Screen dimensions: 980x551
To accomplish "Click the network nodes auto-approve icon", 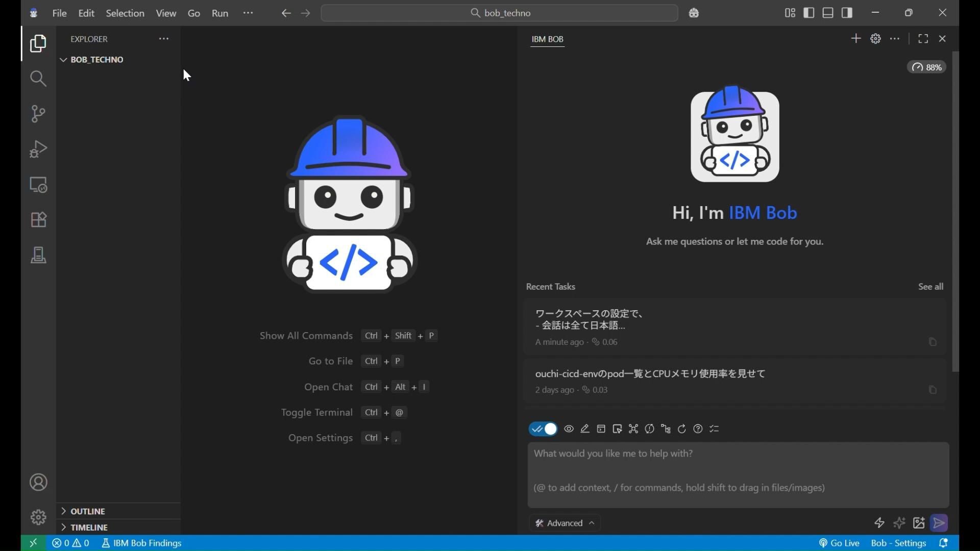I will (x=633, y=429).
